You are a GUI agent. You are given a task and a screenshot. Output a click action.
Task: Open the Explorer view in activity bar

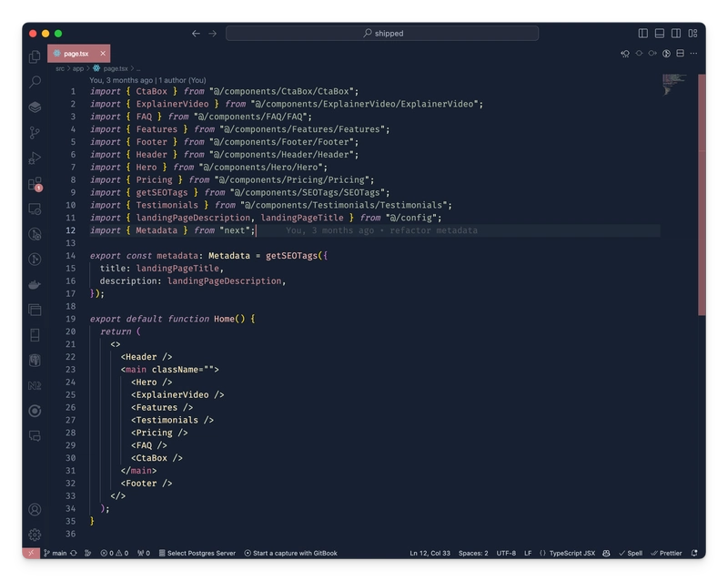coord(35,56)
